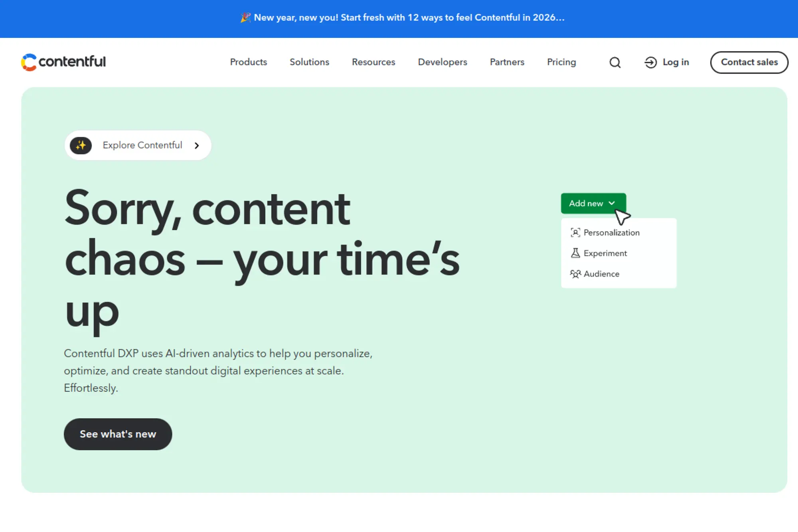Viewport: 798px width, 532px height.
Task: Open the Developers menu
Action: pos(442,62)
